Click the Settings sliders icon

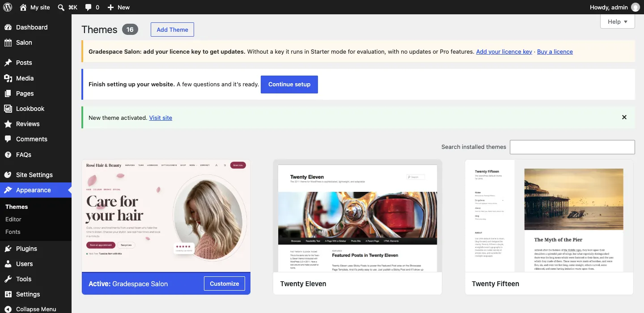(x=8, y=294)
